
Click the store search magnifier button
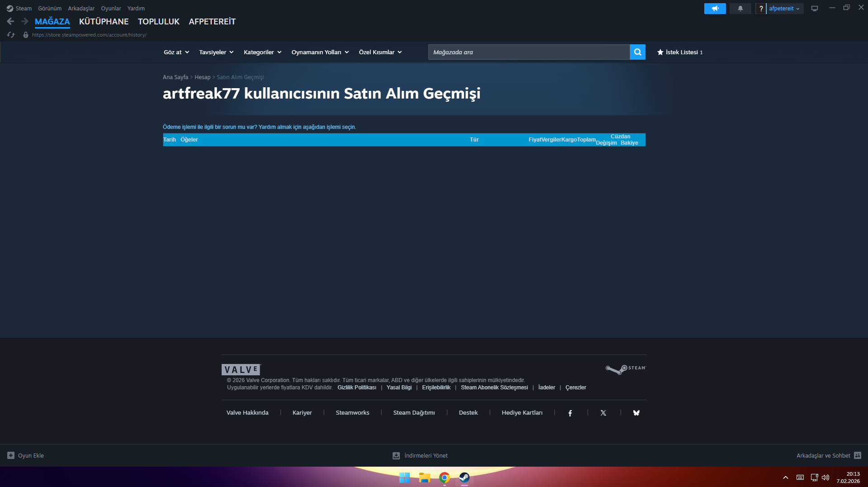click(x=637, y=52)
